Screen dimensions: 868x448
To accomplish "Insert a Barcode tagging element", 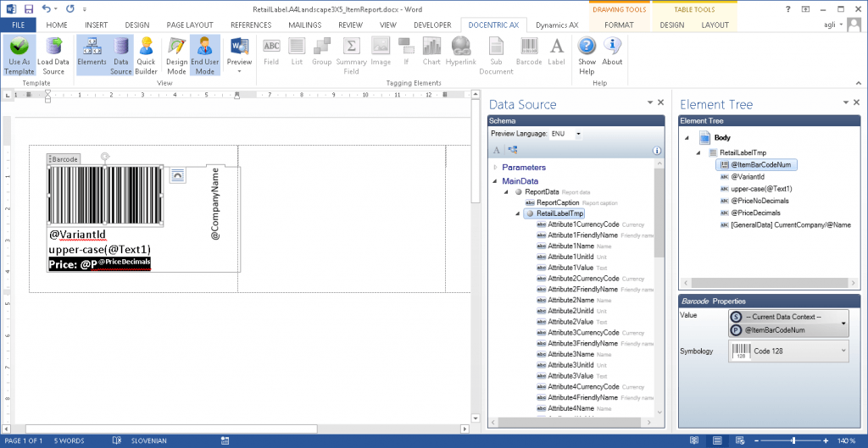I will coord(529,52).
